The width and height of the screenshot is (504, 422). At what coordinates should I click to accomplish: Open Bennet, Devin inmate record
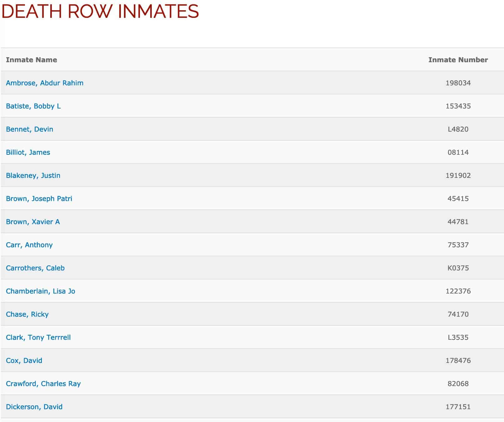click(30, 129)
